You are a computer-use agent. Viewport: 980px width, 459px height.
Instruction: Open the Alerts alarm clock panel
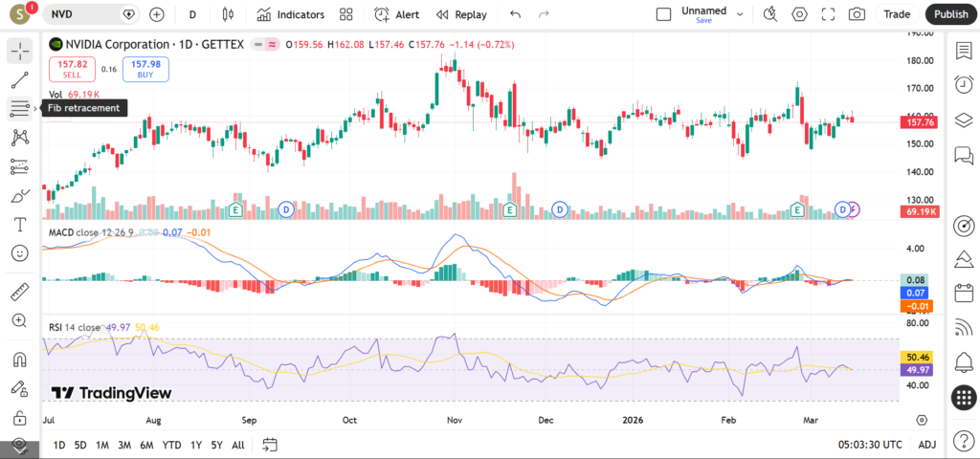964,85
